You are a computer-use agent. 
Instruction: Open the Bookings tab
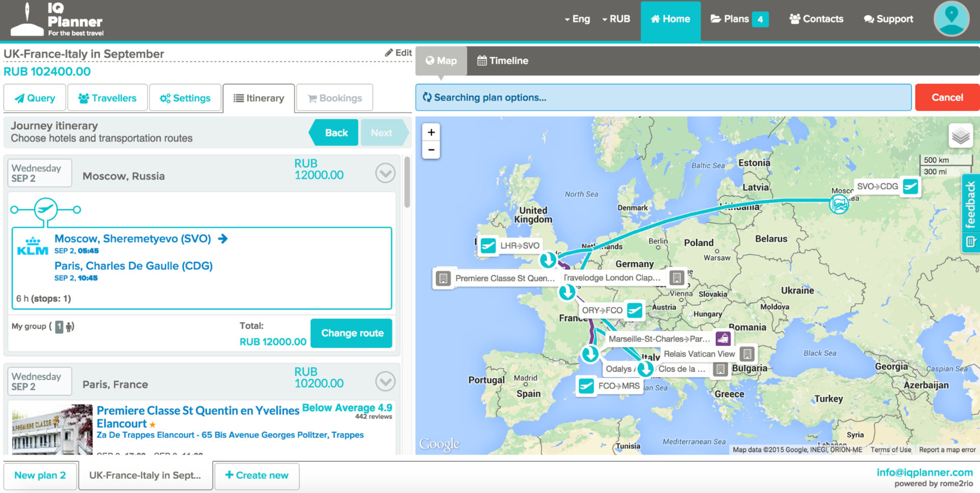point(335,98)
